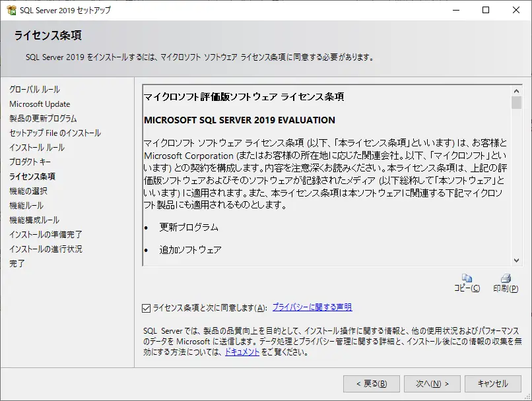Click the 追加ソフトウェア bullet item
Image resolution: width=532 pixels, height=401 pixels.
tap(191, 250)
